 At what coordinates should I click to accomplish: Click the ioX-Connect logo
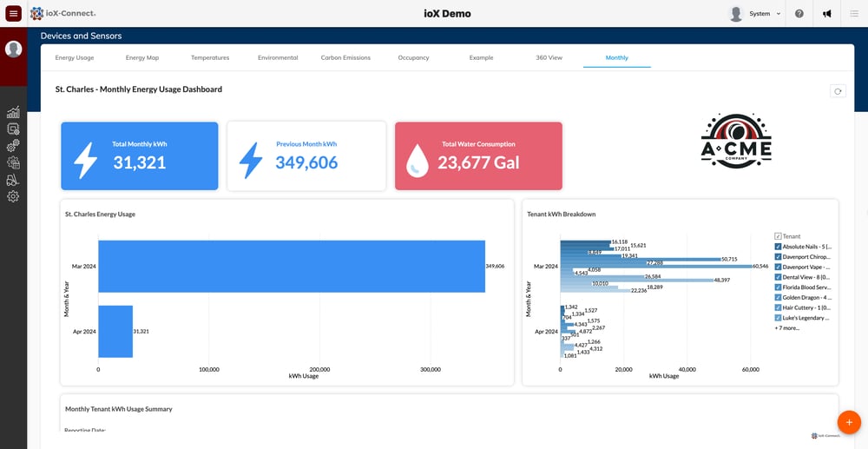(62, 13)
